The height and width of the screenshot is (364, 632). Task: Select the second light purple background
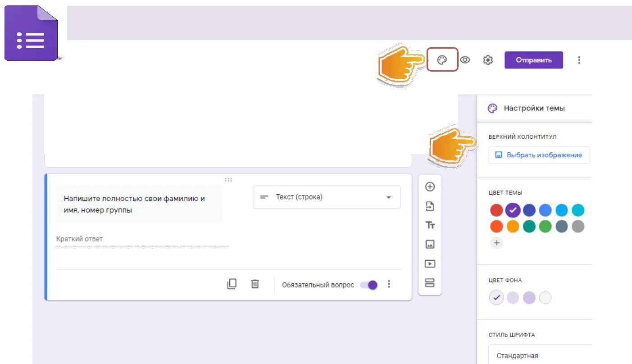click(513, 298)
